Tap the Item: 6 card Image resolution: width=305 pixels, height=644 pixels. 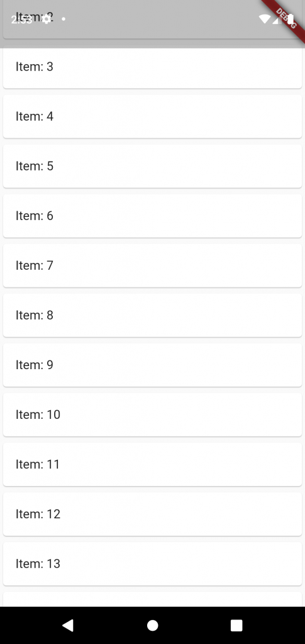[x=152, y=216]
